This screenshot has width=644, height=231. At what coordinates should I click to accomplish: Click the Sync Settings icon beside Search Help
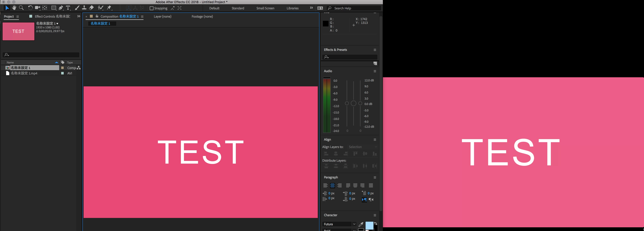click(x=320, y=8)
